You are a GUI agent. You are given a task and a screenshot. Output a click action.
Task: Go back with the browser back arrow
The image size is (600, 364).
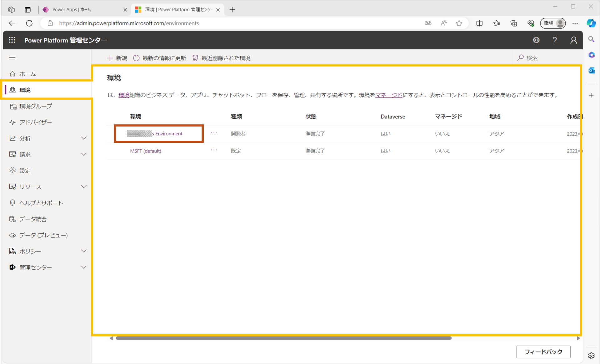coord(12,23)
